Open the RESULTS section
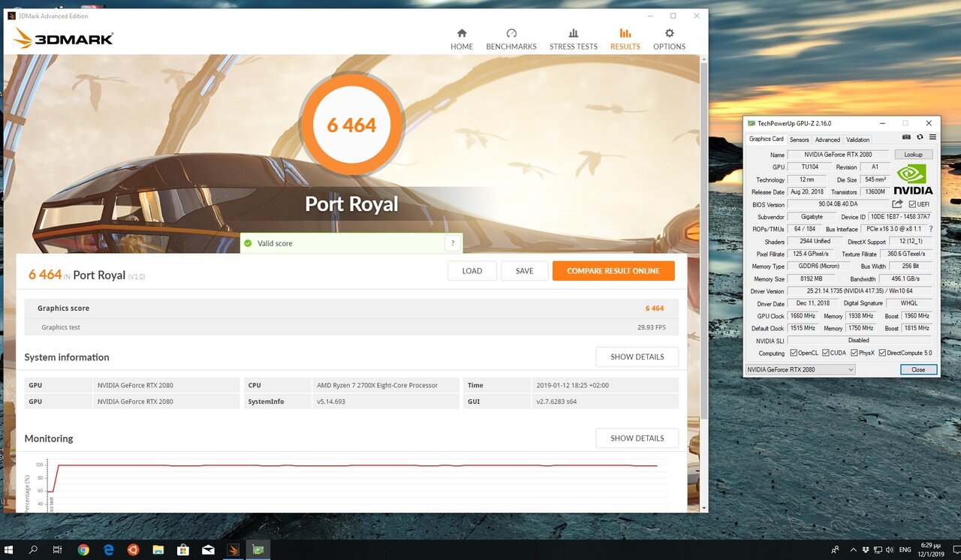Screen dimensions: 961x560 coord(625,39)
